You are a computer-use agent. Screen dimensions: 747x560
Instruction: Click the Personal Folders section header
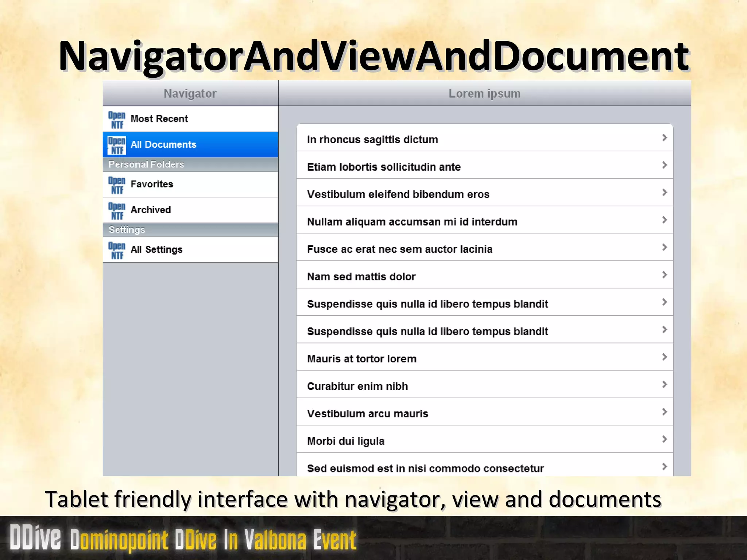click(x=190, y=164)
